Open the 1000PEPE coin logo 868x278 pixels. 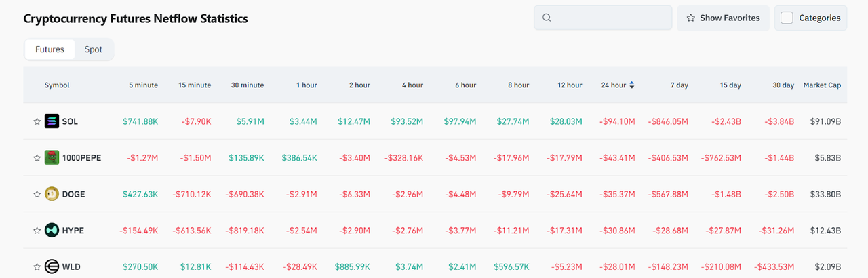pyautogui.click(x=52, y=158)
